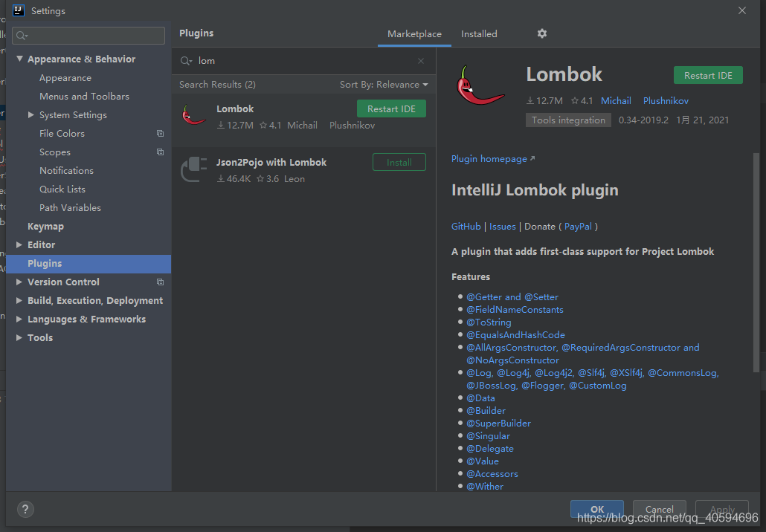Expand Build, Execution, Deployment section

[x=19, y=300]
